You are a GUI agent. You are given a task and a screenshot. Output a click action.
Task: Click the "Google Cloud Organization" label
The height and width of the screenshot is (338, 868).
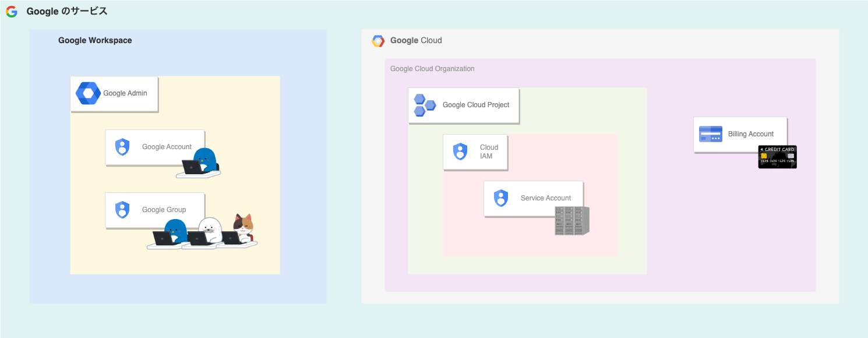pyautogui.click(x=432, y=69)
